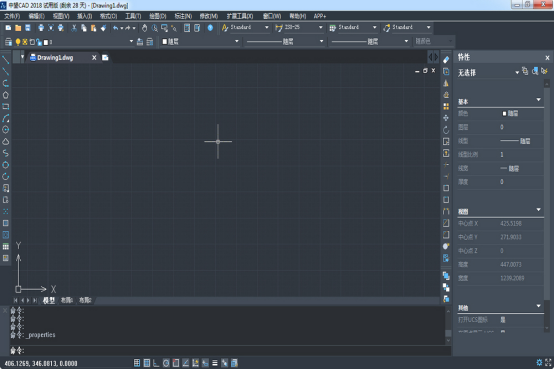Switch to the 模型 tab
554x369 pixels.
49,300
